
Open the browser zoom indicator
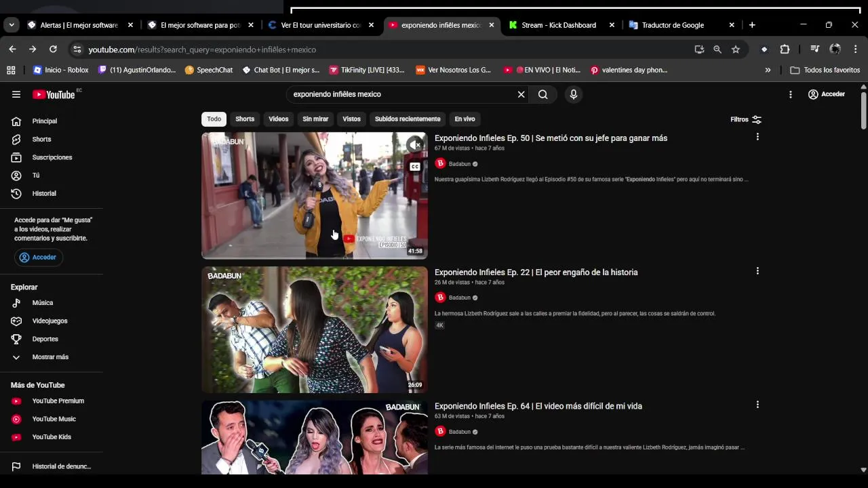[717, 49]
